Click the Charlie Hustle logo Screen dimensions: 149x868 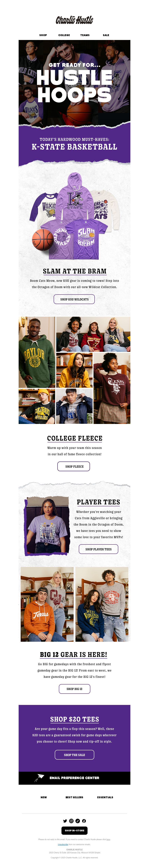pos(74,20)
